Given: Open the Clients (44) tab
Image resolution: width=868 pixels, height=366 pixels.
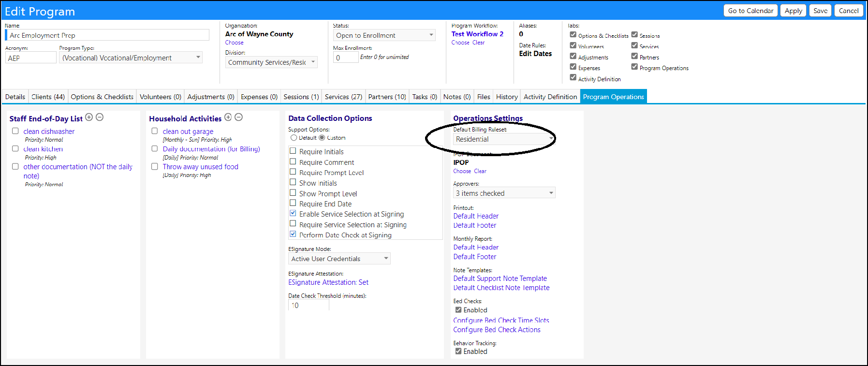Looking at the screenshot, I should (x=48, y=97).
